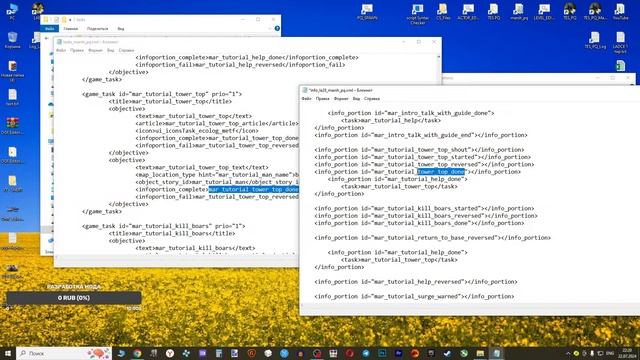640x360 pixels.
Task: Click the Explorer back navigation arrow
Action: pyautogui.click(x=47, y=38)
